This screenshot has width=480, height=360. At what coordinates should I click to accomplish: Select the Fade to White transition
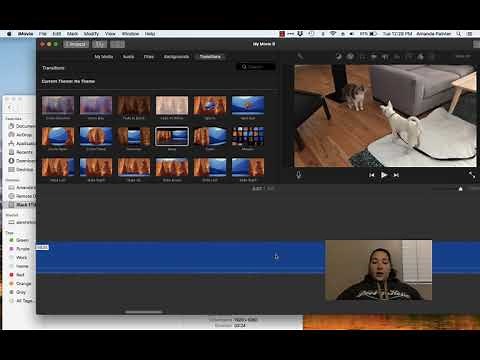[x=172, y=105]
